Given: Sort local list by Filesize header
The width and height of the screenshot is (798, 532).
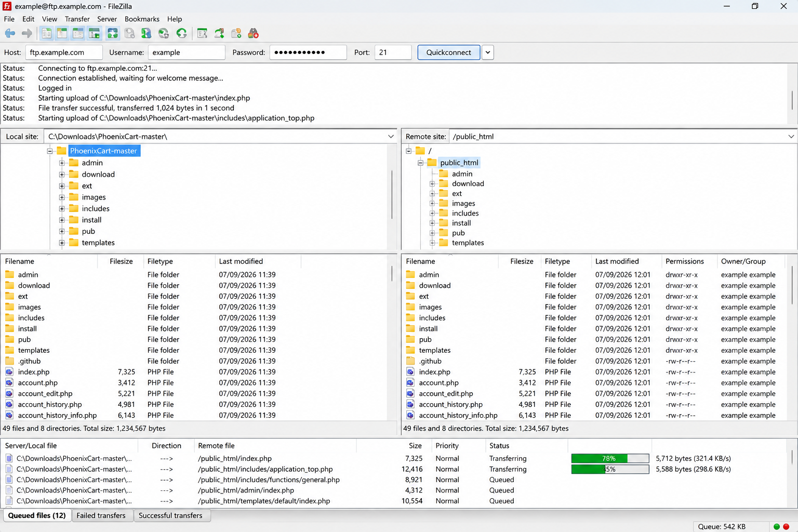Looking at the screenshot, I should click(x=121, y=261).
